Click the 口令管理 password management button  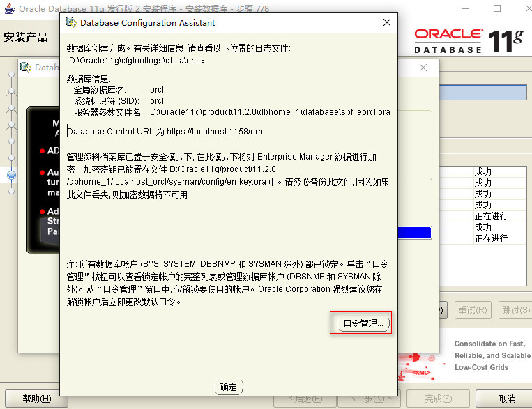coord(360,323)
